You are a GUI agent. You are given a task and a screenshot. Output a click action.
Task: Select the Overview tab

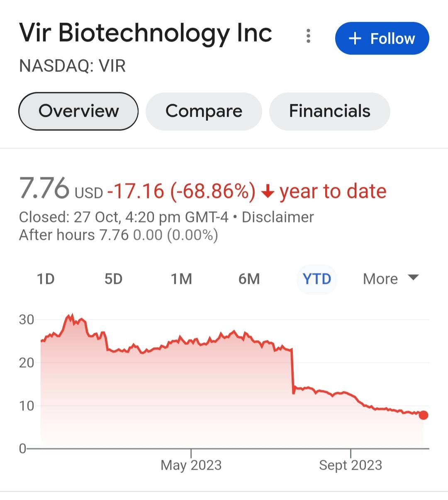(x=78, y=111)
